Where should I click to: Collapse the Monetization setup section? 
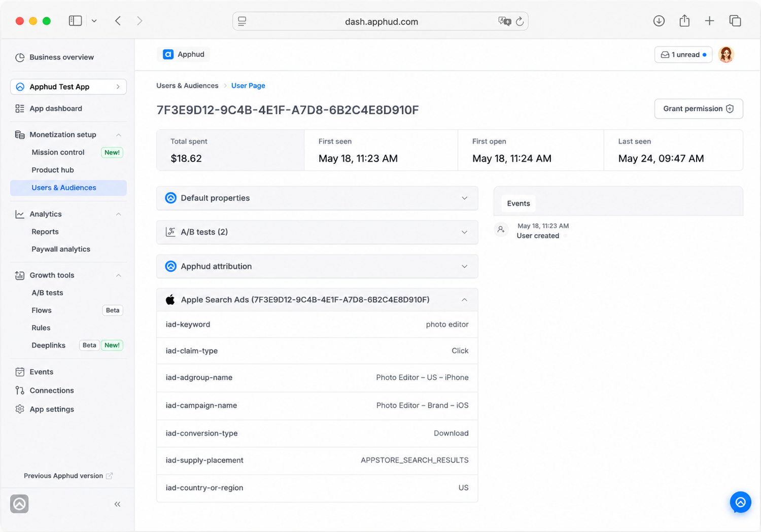[118, 135]
